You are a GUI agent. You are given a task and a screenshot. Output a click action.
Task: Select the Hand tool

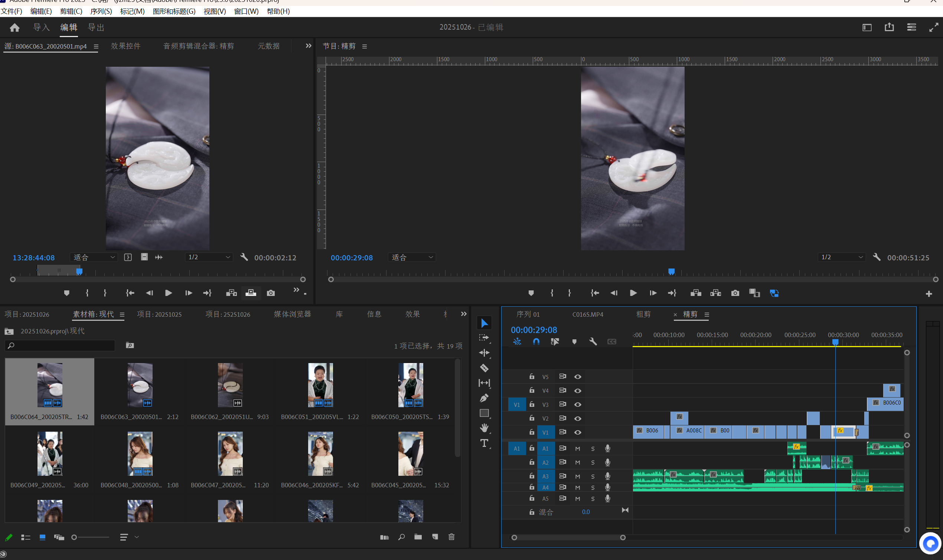[x=484, y=428]
